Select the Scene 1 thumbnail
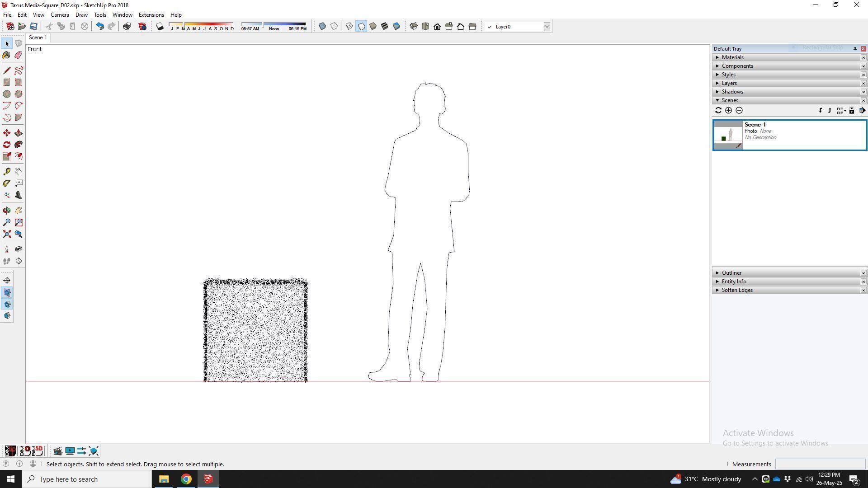868x488 pixels. (727, 135)
